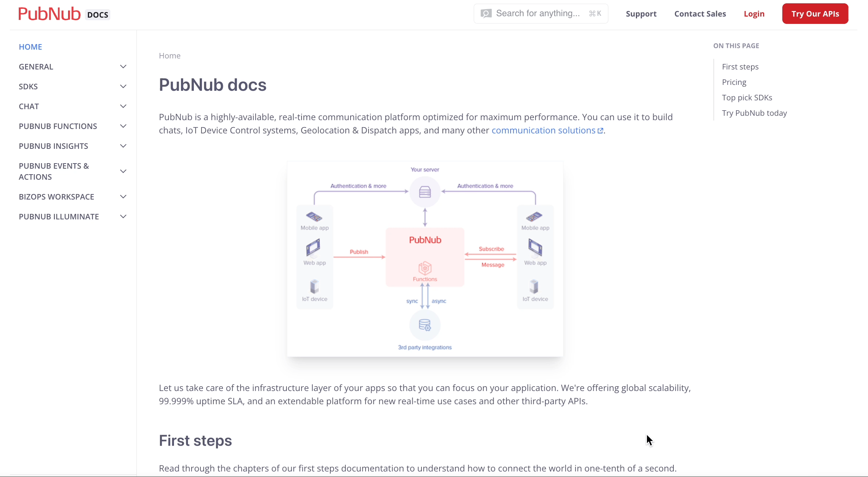Open the communication solutions external link icon

600,130
